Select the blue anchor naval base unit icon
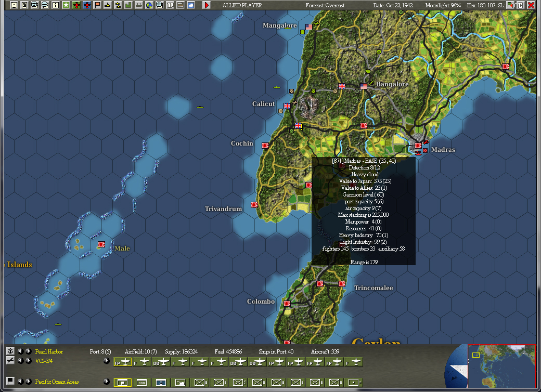The height and width of the screenshot is (392, 541). coord(161,382)
